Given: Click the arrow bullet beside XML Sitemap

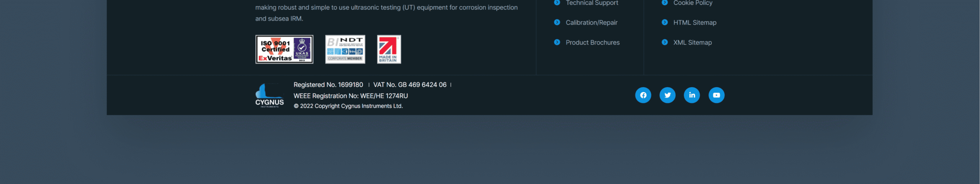Looking at the screenshot, I should click(665, 42).
